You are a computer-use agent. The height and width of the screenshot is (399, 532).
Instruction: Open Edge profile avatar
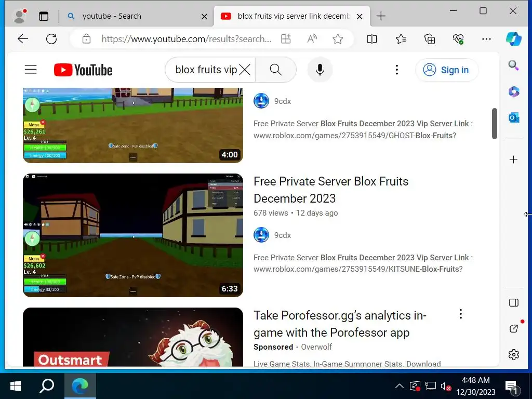20,16
